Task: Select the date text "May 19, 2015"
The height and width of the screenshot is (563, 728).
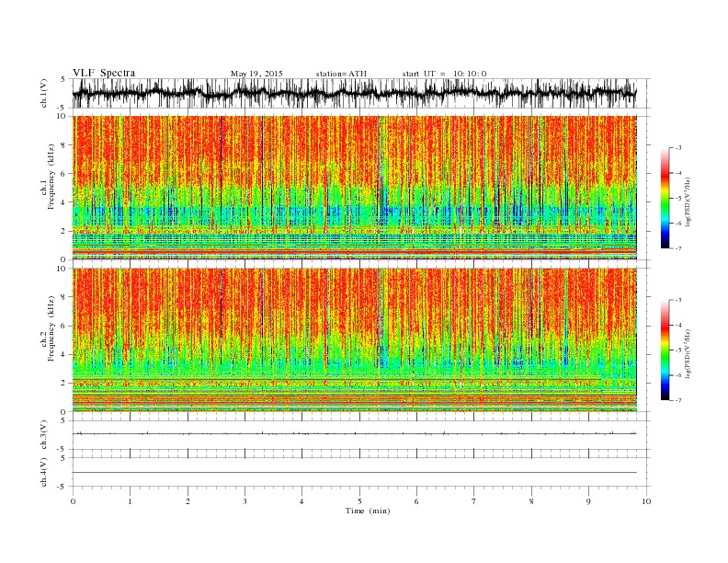Action: 256,74
